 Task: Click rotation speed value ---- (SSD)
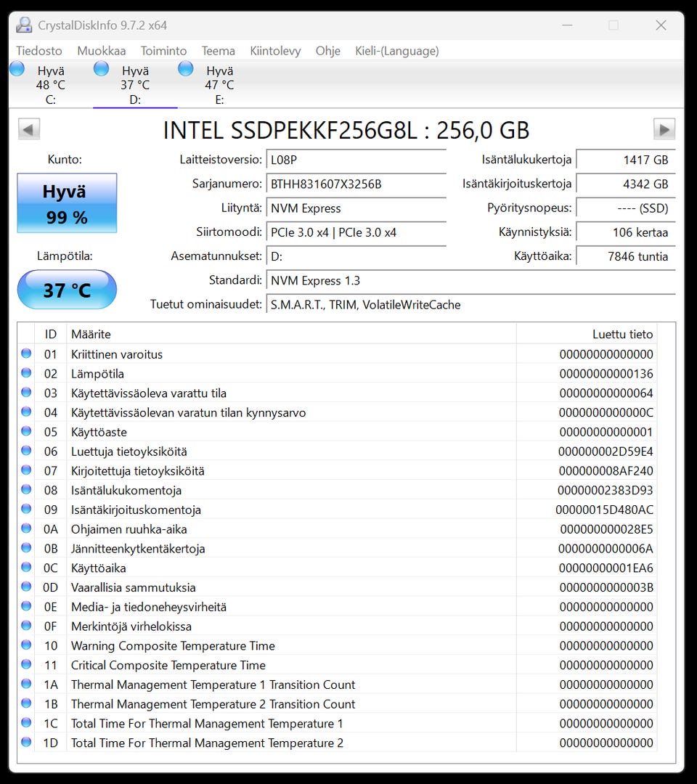pos(626,208)
